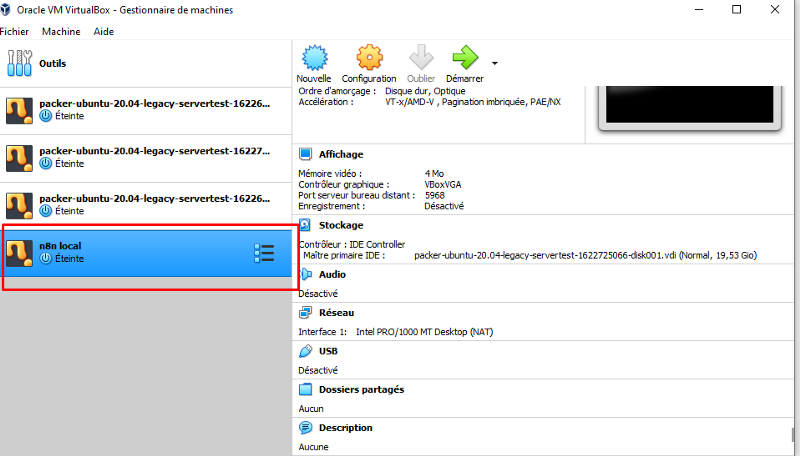Select the first packer-ubuntu-20.04 VM entry

click(140, 109)
